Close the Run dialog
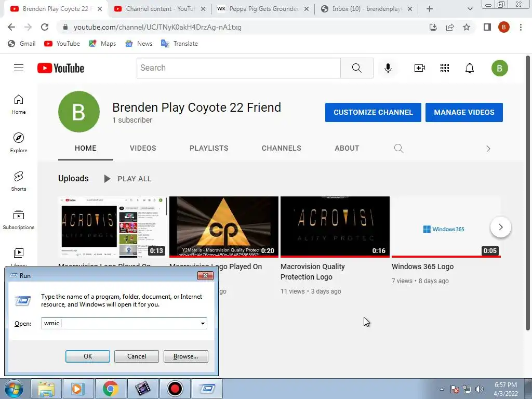Image resolution: width=532 pixels, height=399 pixels. (205, 275)
